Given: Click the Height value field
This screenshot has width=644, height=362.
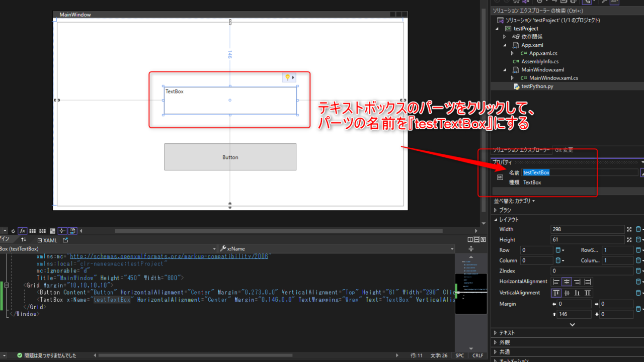Looking at the screenshot, I should [588, 240].
